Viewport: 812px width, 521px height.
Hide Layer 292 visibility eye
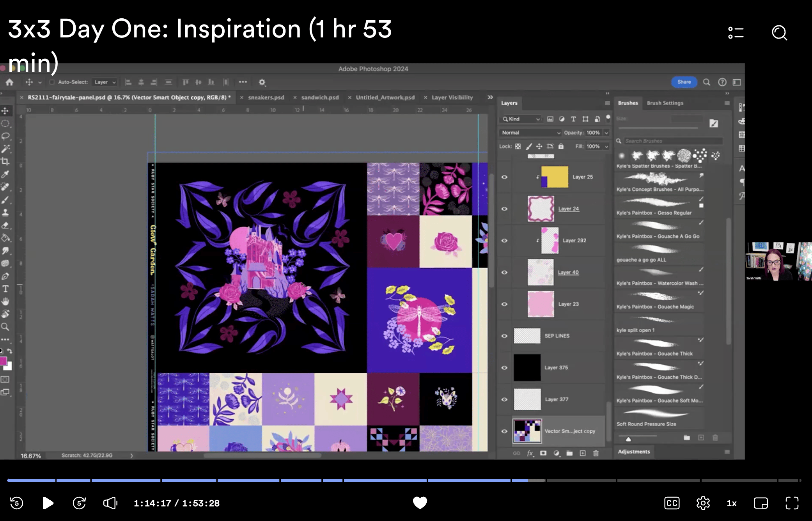tap(504, 241)
